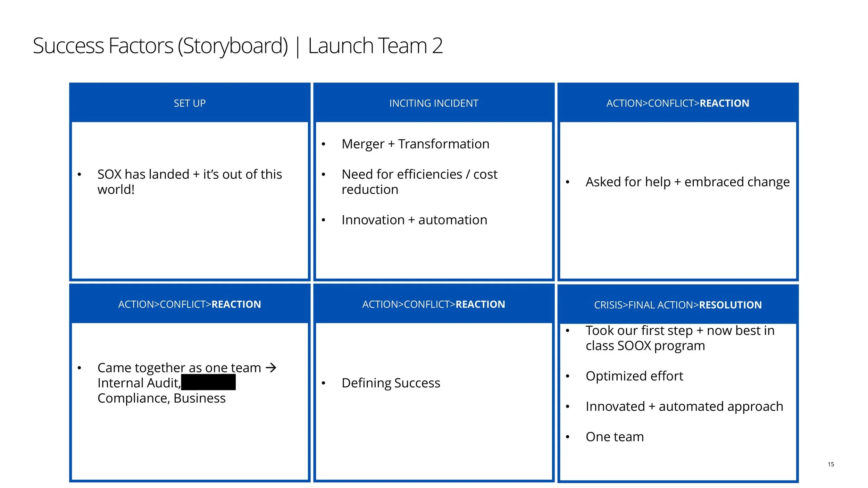868x488 pixels.
Task: Click Asked for help + embraced change
Action: (687, 182)
